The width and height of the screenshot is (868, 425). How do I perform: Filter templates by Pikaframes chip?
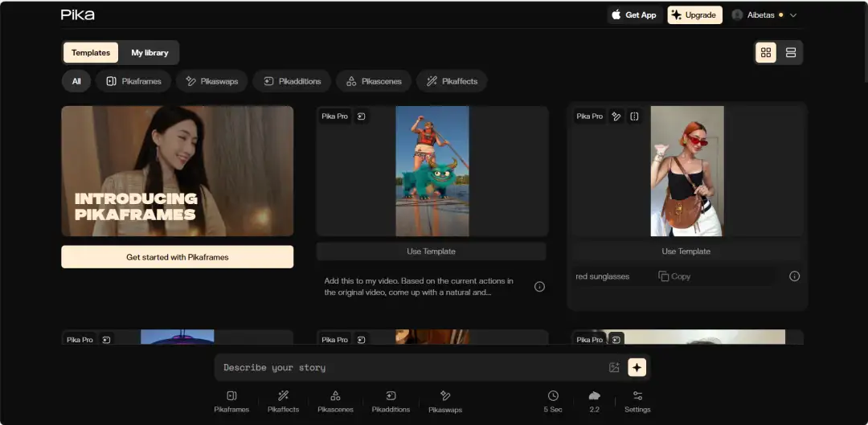tap(133, 81)
